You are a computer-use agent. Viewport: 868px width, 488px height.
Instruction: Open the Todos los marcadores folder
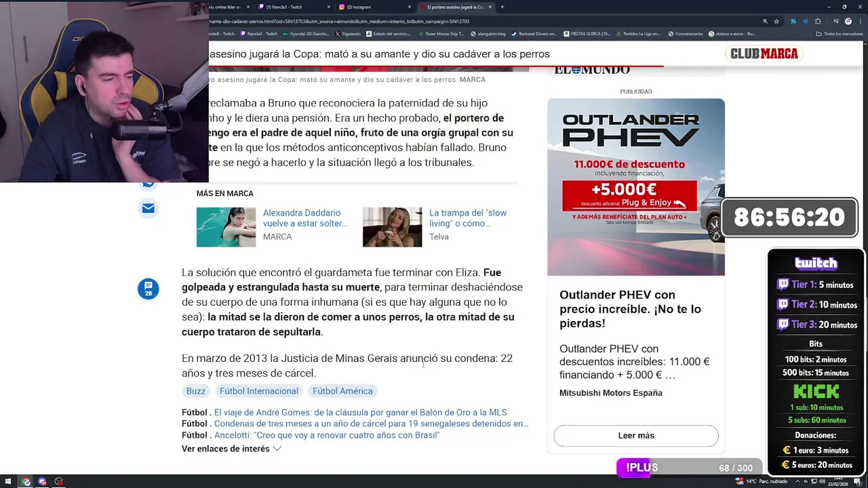point(839,33)
